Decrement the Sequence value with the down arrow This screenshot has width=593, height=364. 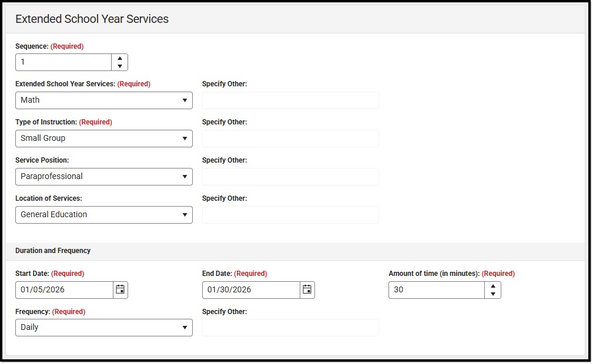(x=119, y=65)
